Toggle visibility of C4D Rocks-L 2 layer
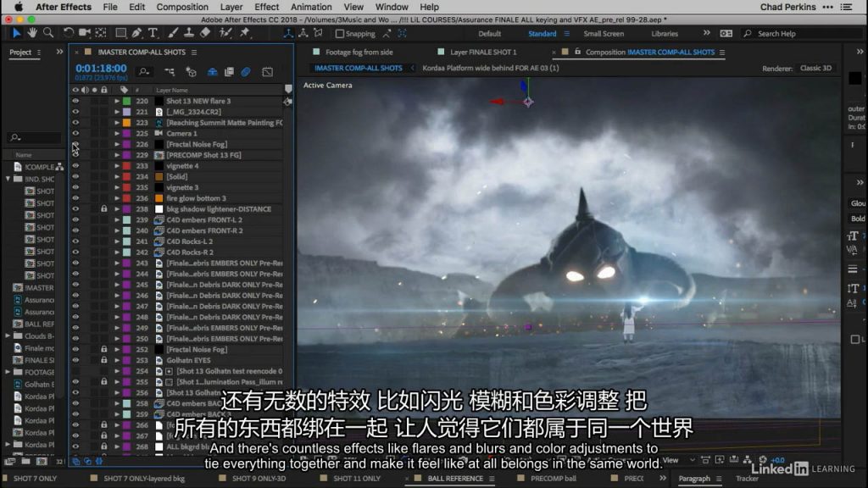Screen dimensions: 868x488 (75, 241)
